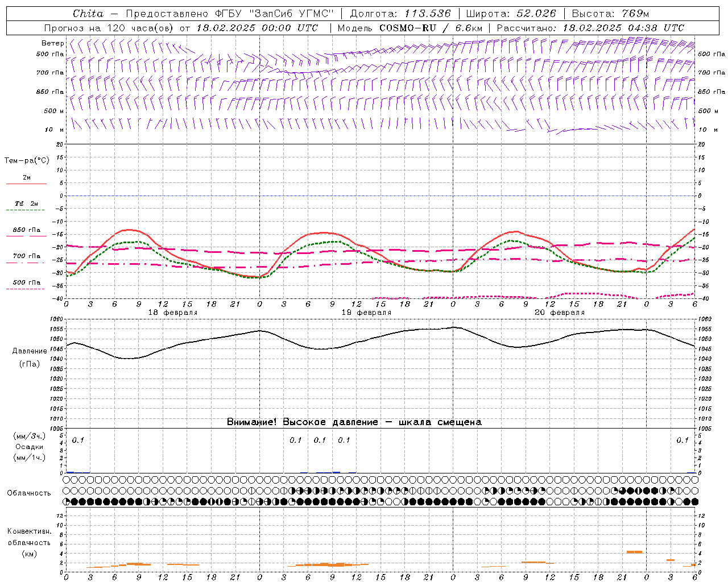Select the ФГБУ "ЗапСиб УГМС" provider text
Image resolution: width=728 pixels, height=582 pixels.
pos(274,14)
